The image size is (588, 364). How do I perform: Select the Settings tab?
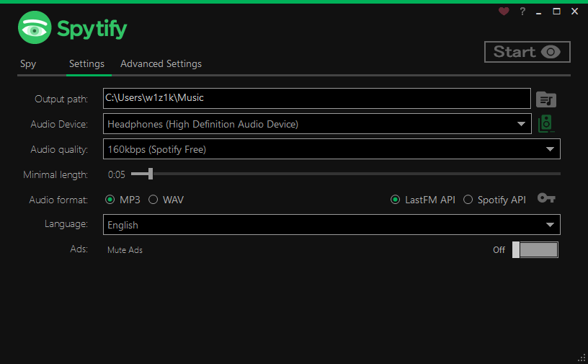coord(86,64)
